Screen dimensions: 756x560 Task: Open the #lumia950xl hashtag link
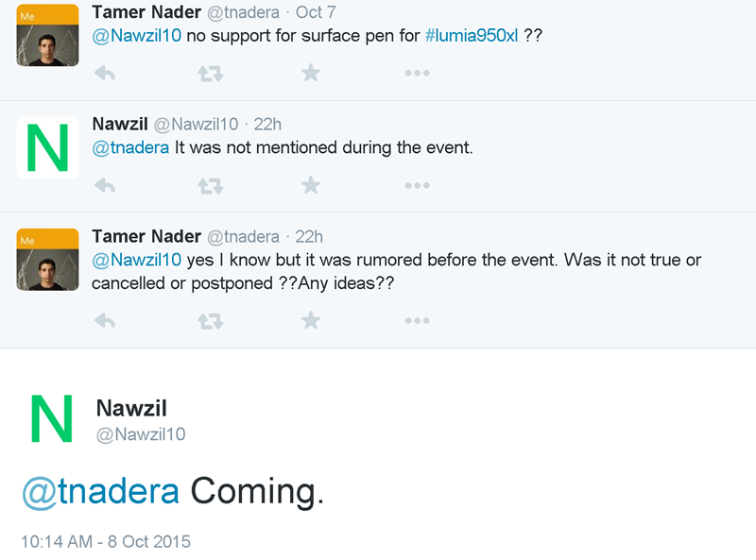point(472,36)
